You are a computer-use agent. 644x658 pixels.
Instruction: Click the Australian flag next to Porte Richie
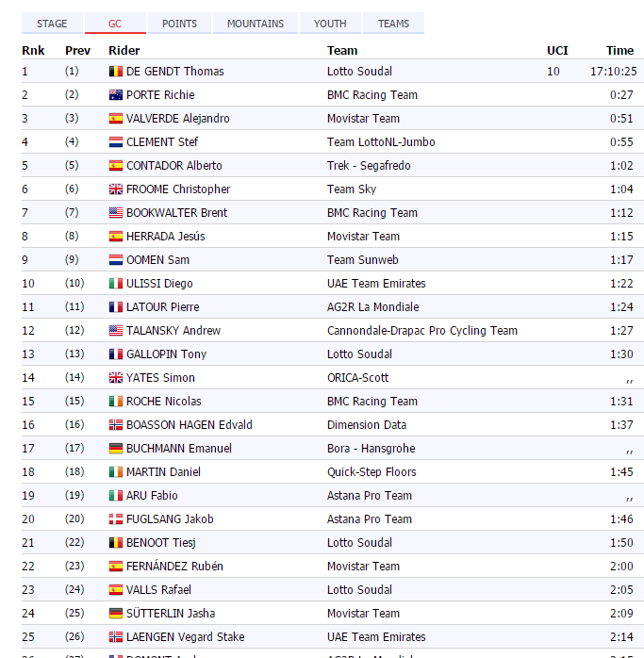(116, 95)
